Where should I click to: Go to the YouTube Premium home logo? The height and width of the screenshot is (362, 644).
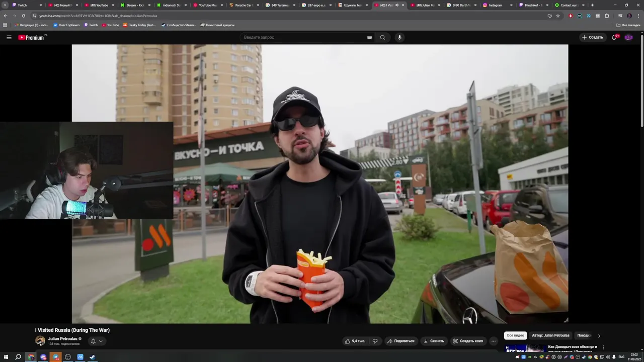(x=32, y=37)
